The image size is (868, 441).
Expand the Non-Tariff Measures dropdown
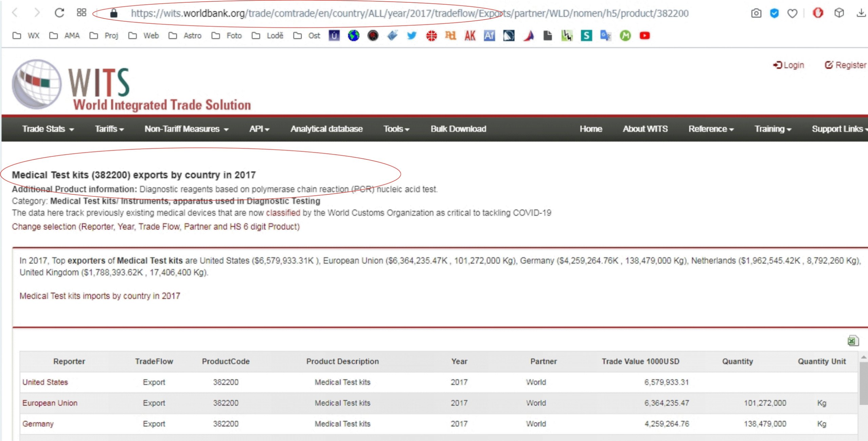click(186, 129)
